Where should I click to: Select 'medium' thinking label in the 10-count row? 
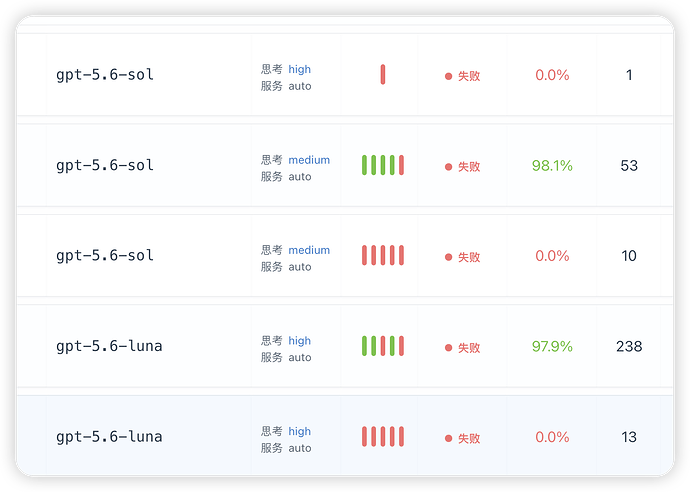coord(309,250)
